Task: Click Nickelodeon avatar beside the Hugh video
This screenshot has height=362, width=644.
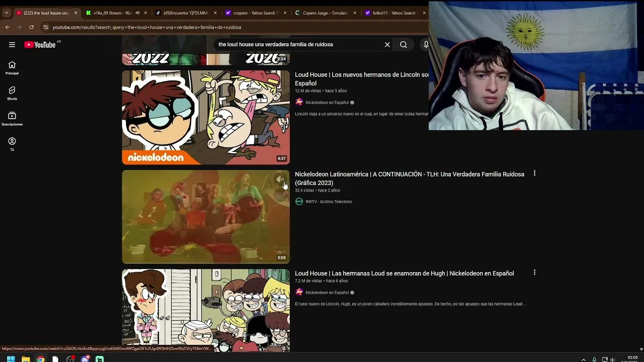Action: [x=299, y=292]
